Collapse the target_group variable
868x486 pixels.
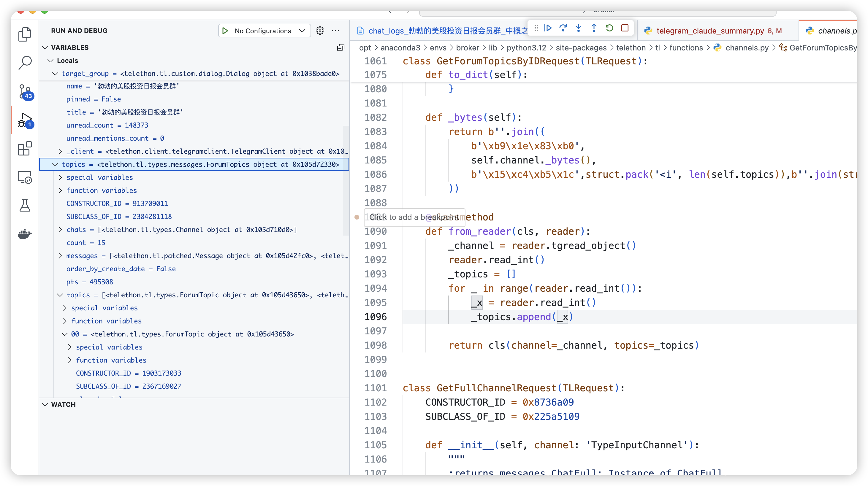click(55, 73)
